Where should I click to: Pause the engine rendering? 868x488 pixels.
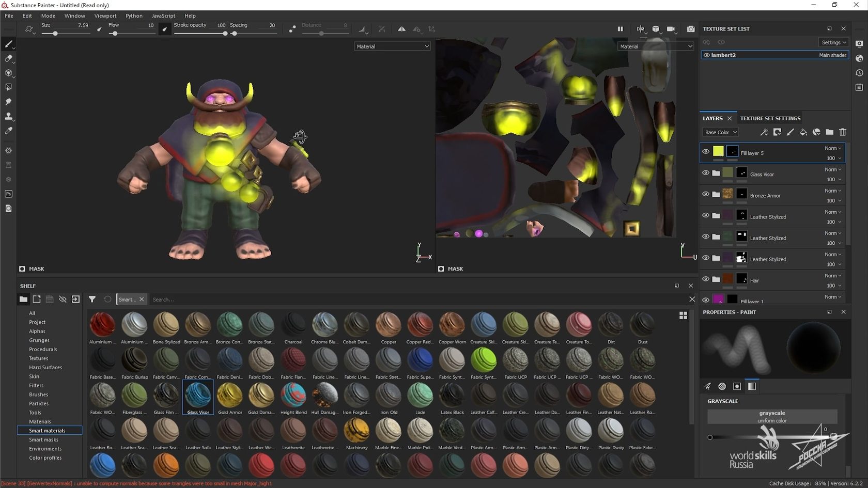[x=620, y=29]
